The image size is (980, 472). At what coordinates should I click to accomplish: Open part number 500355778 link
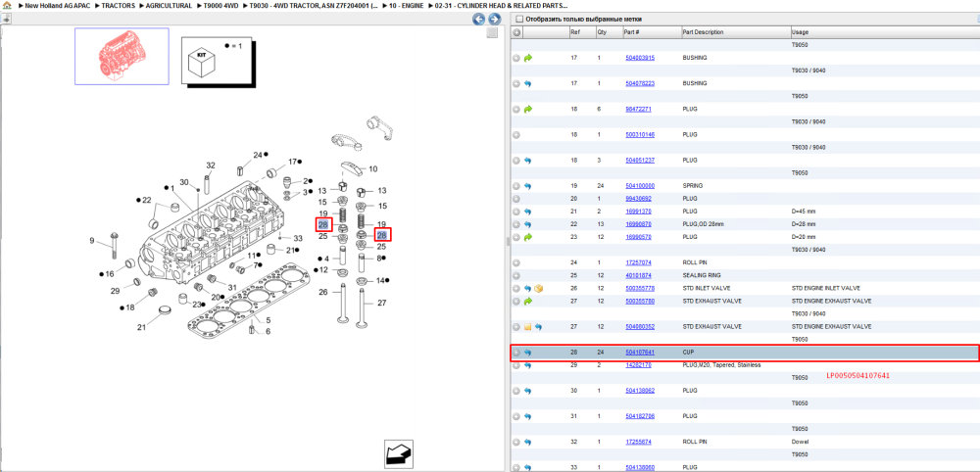coord(640,289)
